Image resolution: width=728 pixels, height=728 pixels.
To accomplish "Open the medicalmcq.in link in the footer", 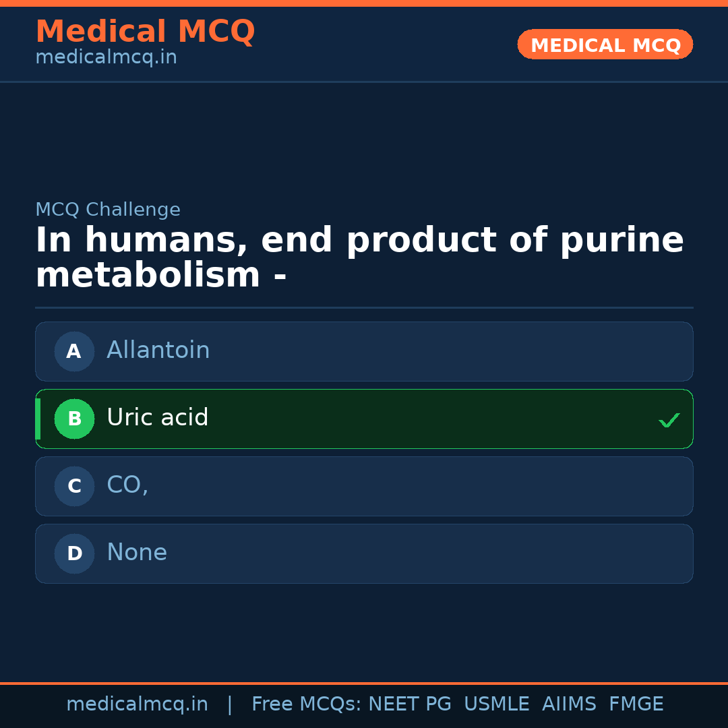I will pyautogui.click(x=137, y=704).
